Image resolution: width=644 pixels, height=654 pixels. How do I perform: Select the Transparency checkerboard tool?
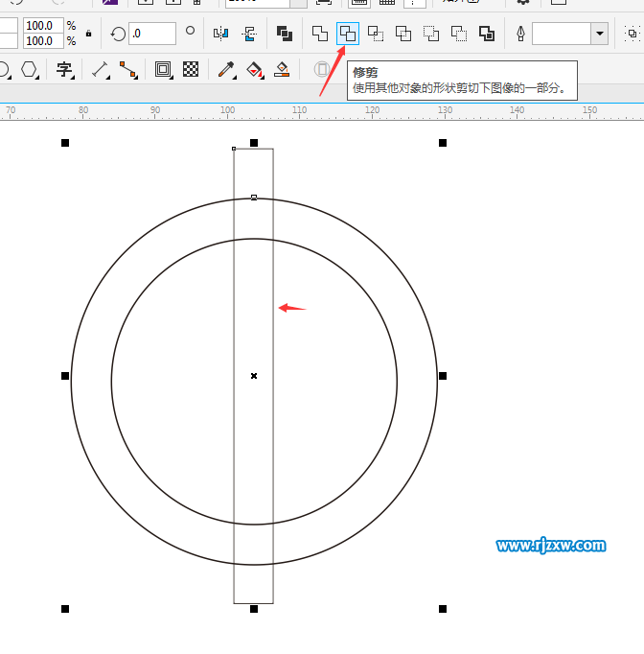click(191, 69)
